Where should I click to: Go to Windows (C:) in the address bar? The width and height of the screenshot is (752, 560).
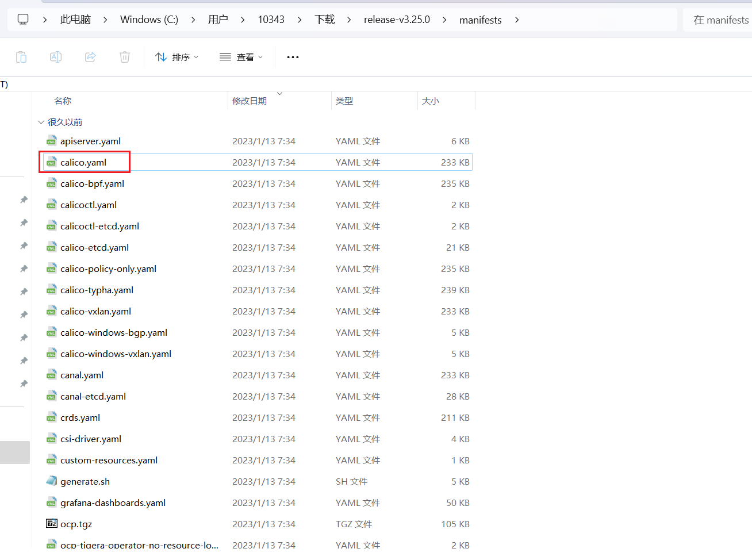click(149, 20)
